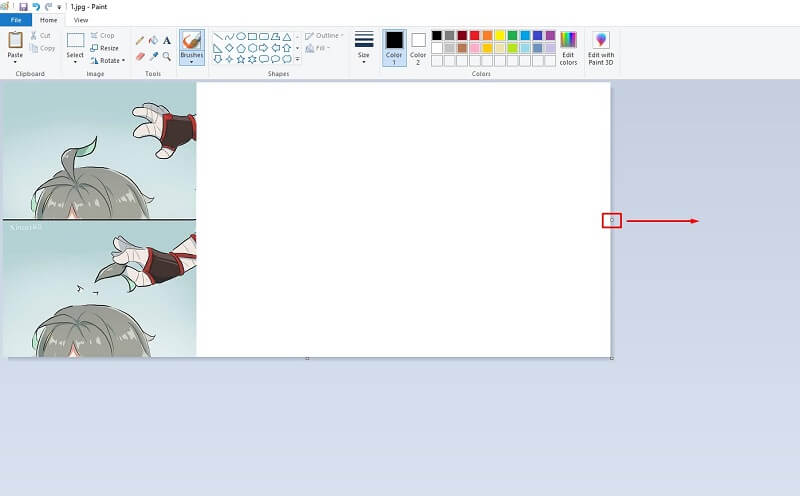This screenshot has height=496, width=800.
Task: Select the Magnifier tool
Action: click(167, 56)
